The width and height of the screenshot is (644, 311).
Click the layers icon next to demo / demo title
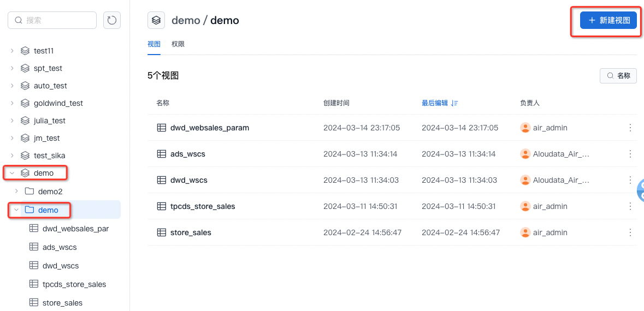tap(156, 20)
